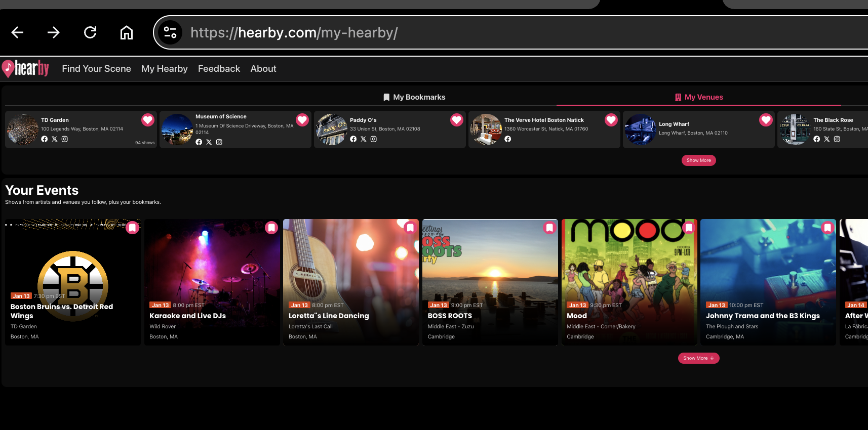Switch to the My Bookmarks tab
The image size is (868, 430).
(414, 97)
